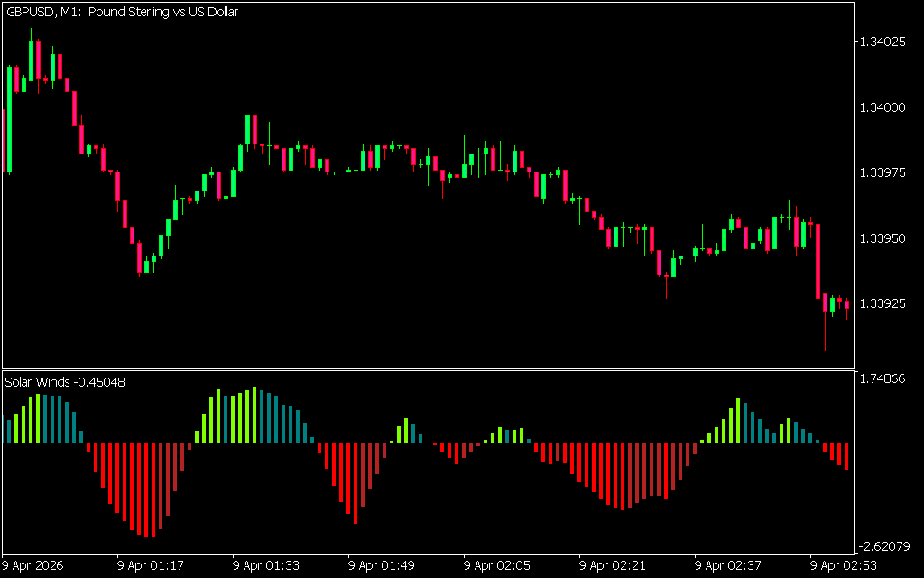Select the 9 Apr 01:17 time marker
Screen dimensions: 924x578
tap(151, 565)
